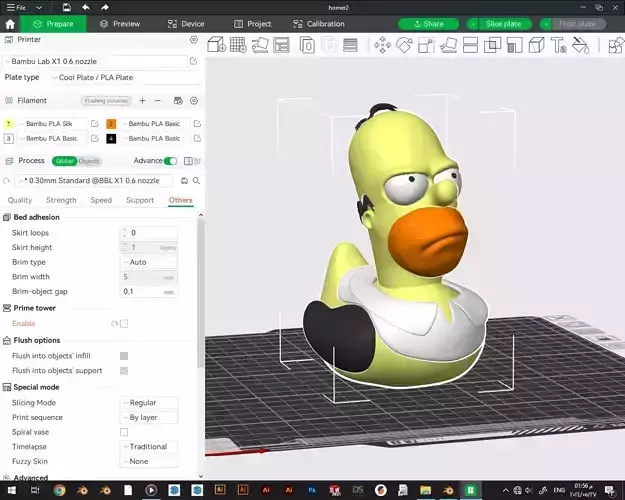This screenshot has height=500, width=625.
Task: Open the Assembly view puzzle icon
Action: coord(616,45)
